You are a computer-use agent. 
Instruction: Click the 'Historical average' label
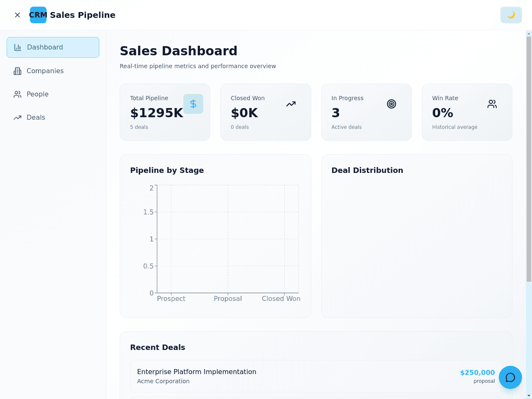click(x=455, y=127)
